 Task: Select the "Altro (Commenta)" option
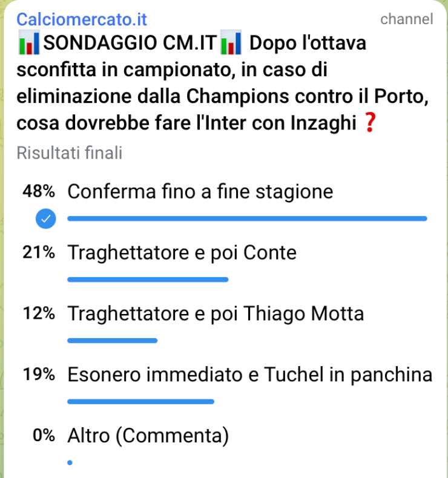[x=148, y=436]
